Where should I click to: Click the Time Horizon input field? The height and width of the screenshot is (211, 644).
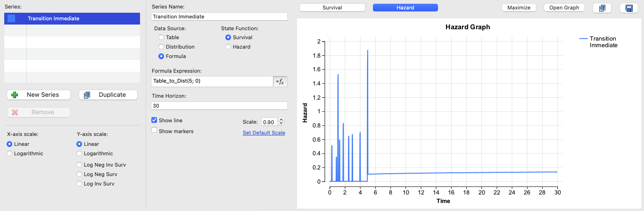(x=219, y=106)
